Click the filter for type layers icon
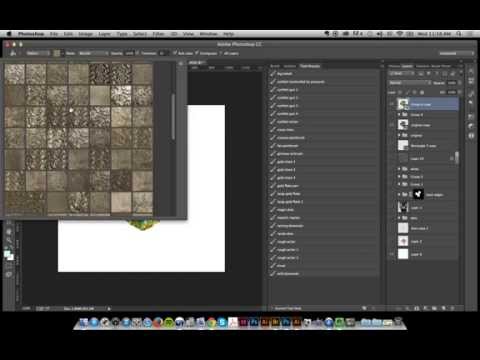 click(x=436, y=73)
